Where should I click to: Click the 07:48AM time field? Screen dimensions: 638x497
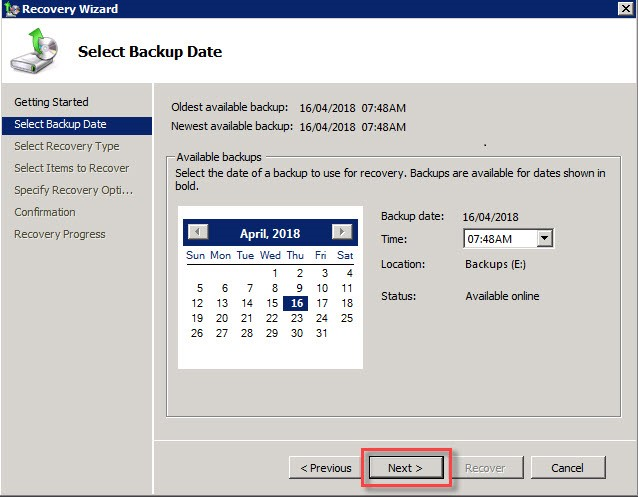500,238
